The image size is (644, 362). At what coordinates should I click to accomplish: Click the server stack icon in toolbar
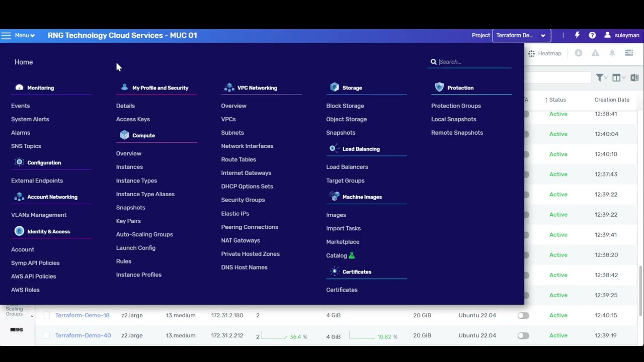click(629, 53)
